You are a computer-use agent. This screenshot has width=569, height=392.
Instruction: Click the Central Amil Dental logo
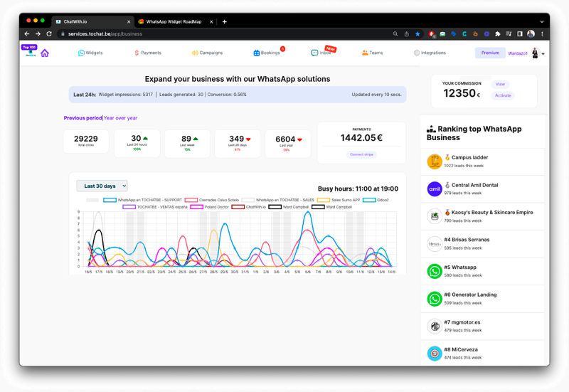[435, 189]
